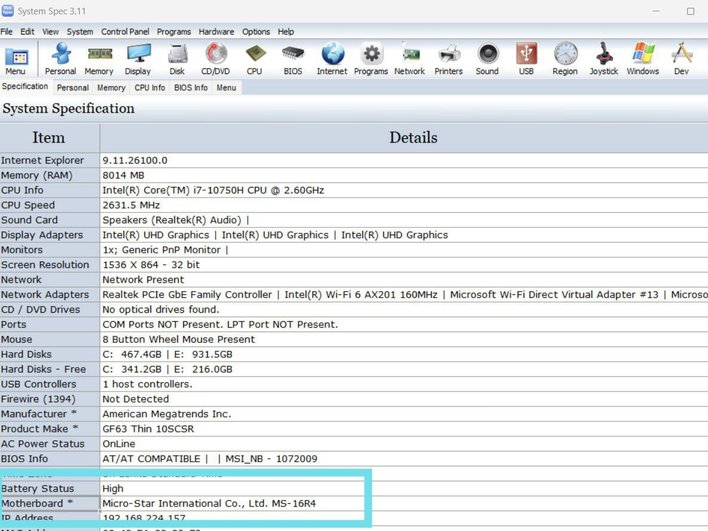Image resolution: width=708 pixels, height=531 pixels.
Task: Open the Display toolbar icon
Action: (x=138, y=59)
